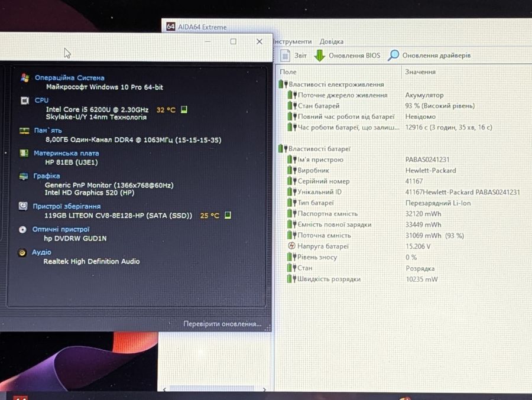Click the Операційна Система heading link
532x400 pixels.
[70, 77]
